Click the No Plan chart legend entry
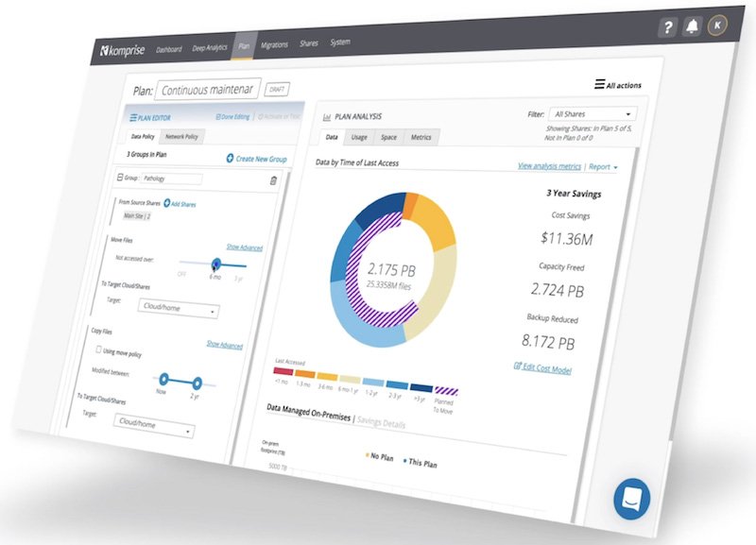Screen dimensions: 756x545 pyautogui.click(x=380, y=456)
